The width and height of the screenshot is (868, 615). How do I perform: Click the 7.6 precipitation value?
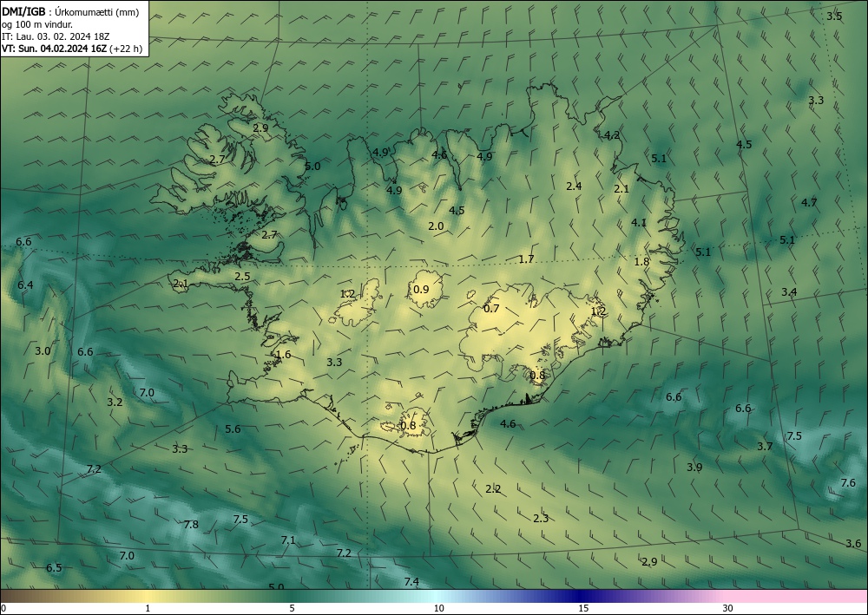pos(848,482)
